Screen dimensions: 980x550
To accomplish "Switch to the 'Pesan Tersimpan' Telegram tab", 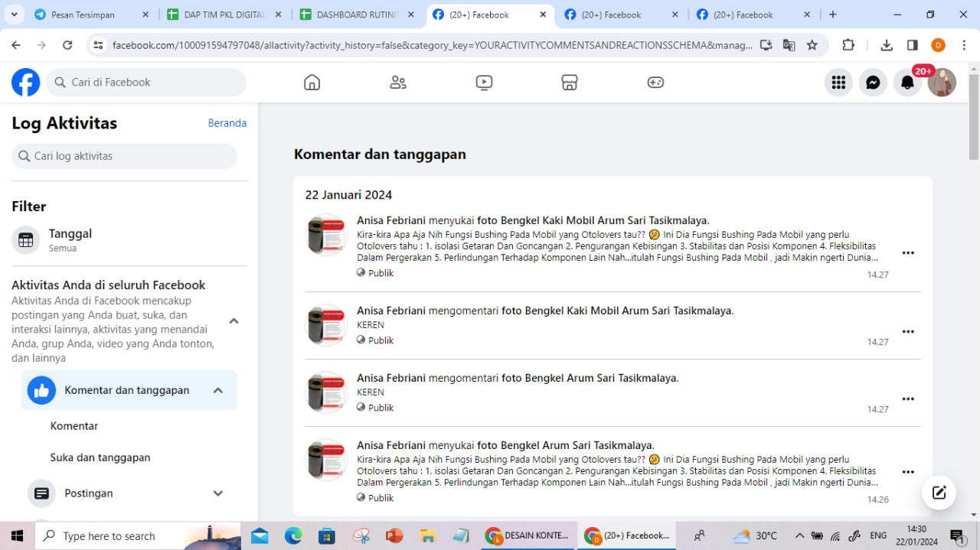I will [x=92, y=15].
